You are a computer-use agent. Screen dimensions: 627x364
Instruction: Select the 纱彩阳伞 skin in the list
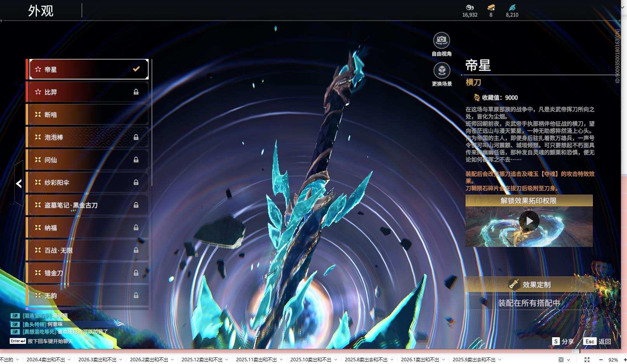(x=87, y=182)
